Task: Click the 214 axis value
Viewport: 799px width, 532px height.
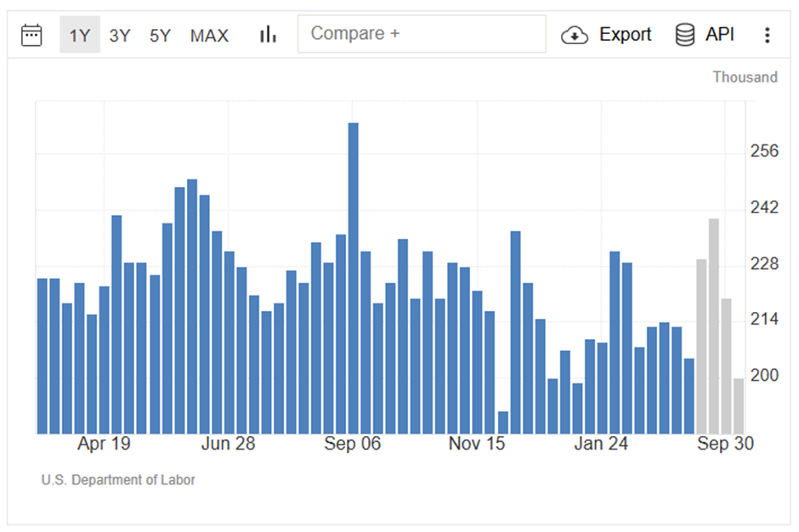Action: [x=764, y=320]
